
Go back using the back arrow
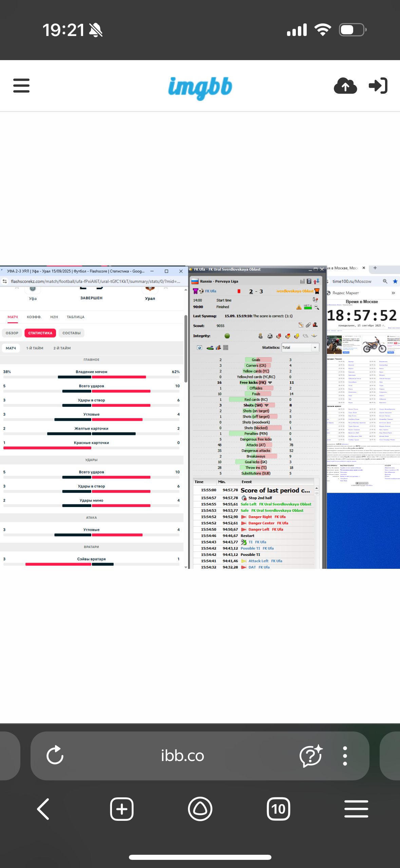[x=43, y=809]
